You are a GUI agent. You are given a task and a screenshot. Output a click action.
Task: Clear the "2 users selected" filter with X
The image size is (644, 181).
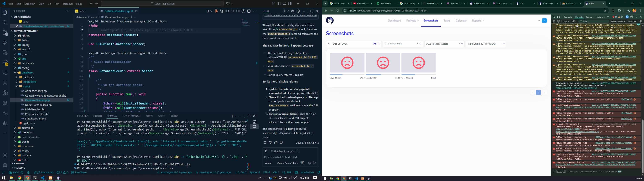(418, 44)
